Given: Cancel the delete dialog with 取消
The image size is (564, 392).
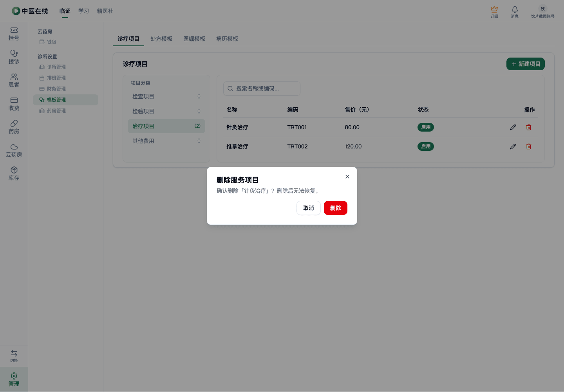Looking at the screenshot, I should click(x=309, y=208).
